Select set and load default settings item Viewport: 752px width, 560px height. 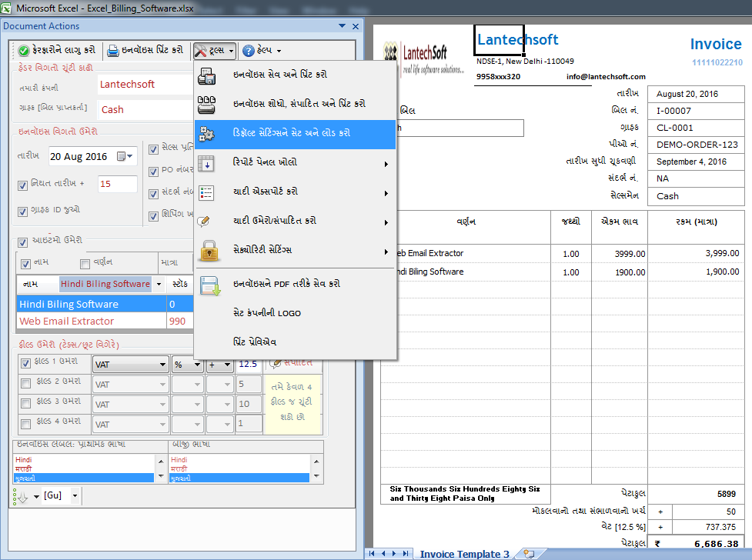point(295,135)
